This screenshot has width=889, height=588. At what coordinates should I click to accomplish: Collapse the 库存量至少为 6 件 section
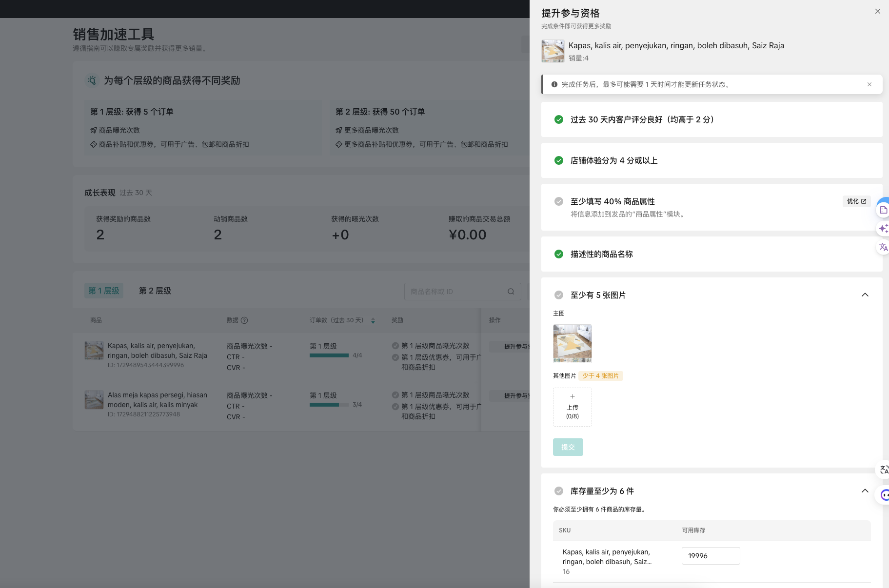[x=865, y=491]
